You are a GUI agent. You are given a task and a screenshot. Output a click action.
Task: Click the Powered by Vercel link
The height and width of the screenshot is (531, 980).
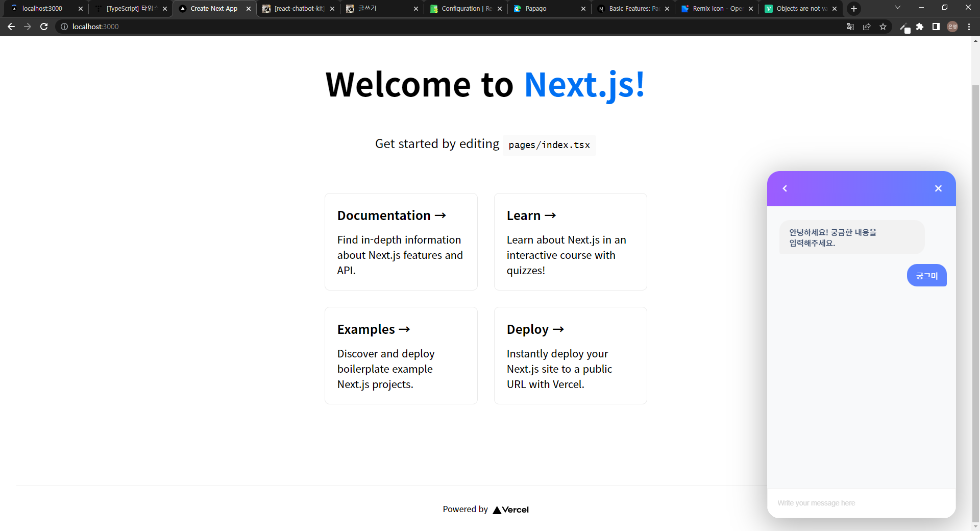coord(486,510)
